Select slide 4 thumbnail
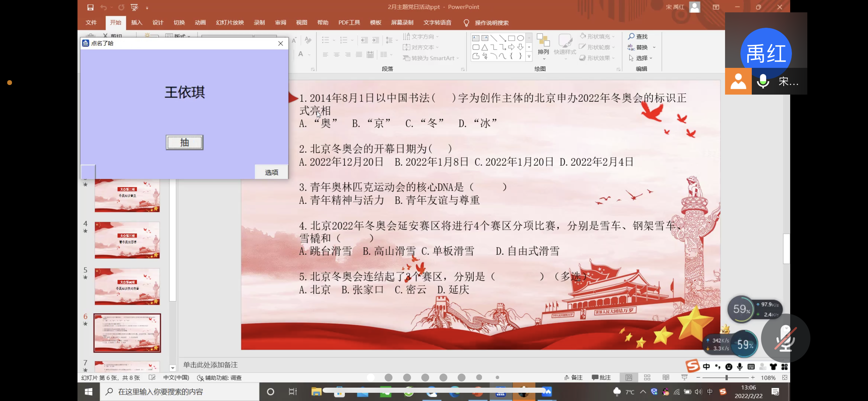Viewport: 868px width, 401px height. tap(127, 240)
